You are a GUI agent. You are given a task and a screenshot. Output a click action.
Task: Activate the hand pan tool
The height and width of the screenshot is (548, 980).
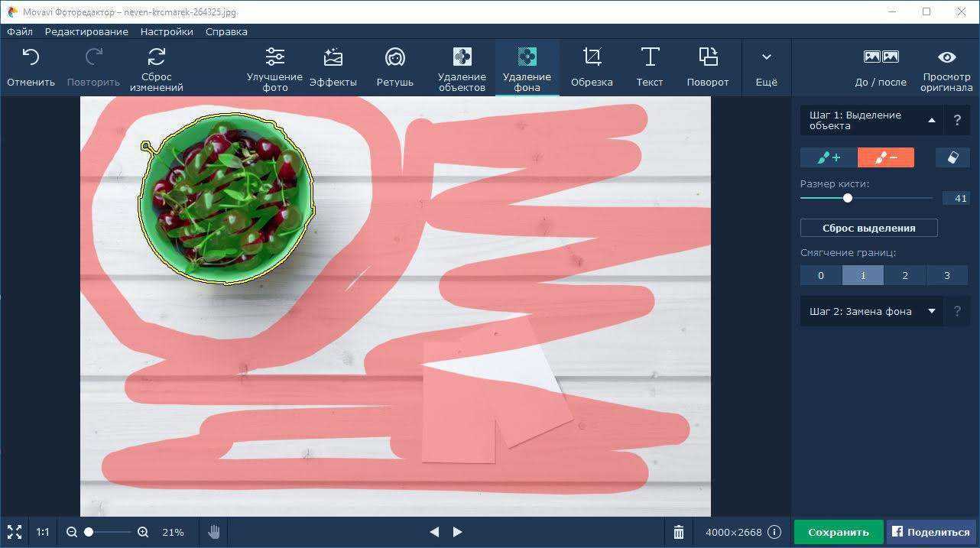click(214, 532)
